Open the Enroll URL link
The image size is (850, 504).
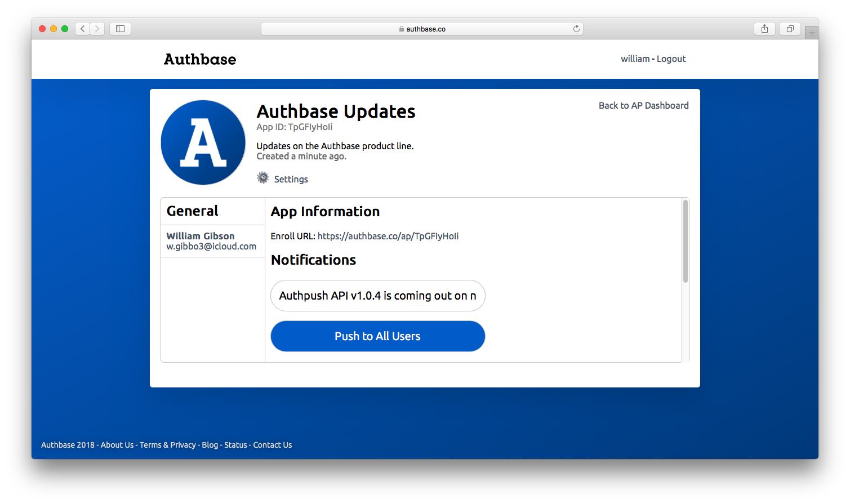click(x=388, y=236)
